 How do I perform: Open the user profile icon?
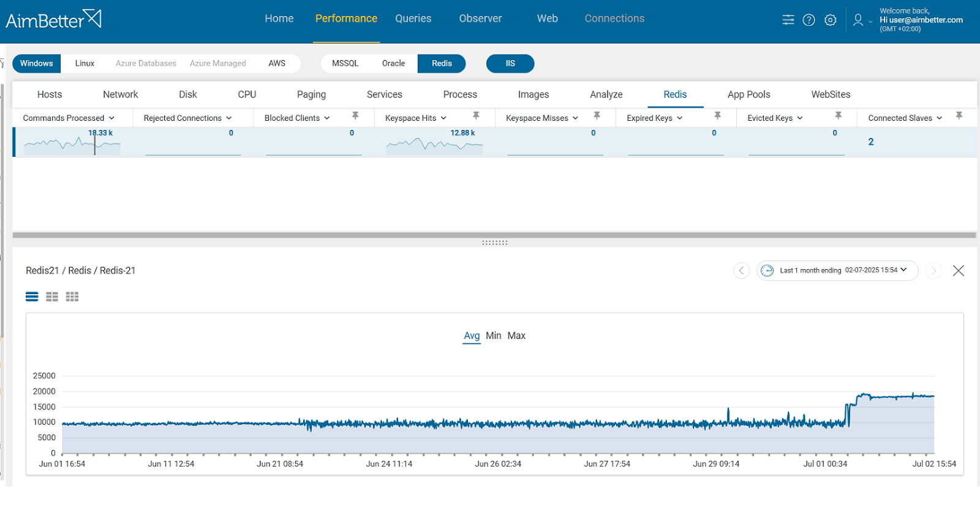point(858,20)
